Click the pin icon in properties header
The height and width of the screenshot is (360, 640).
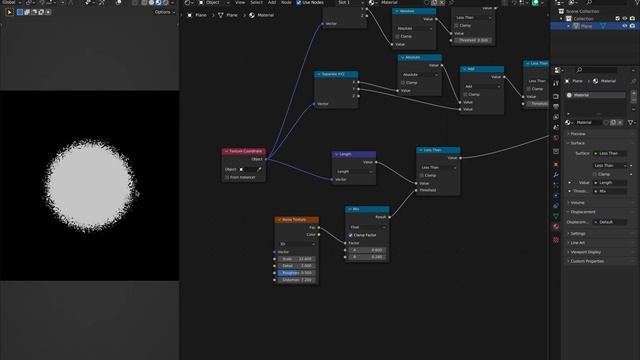[633, 81]
